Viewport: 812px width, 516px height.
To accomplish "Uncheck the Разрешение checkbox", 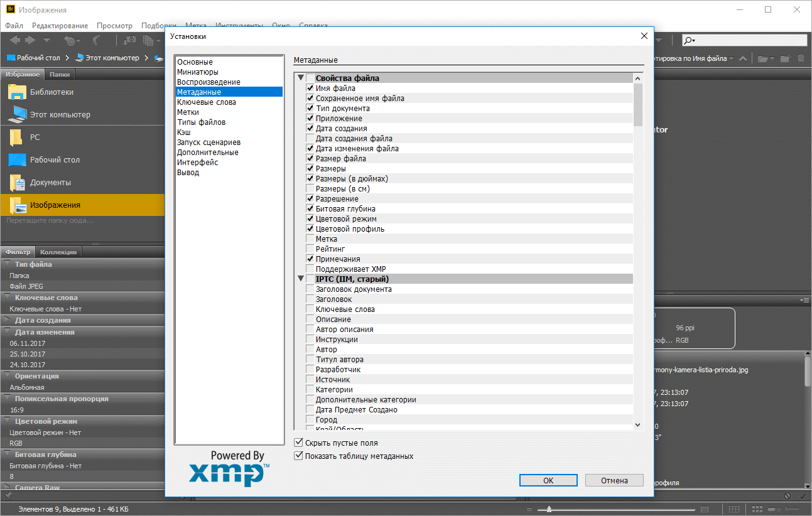I will 310,199.
